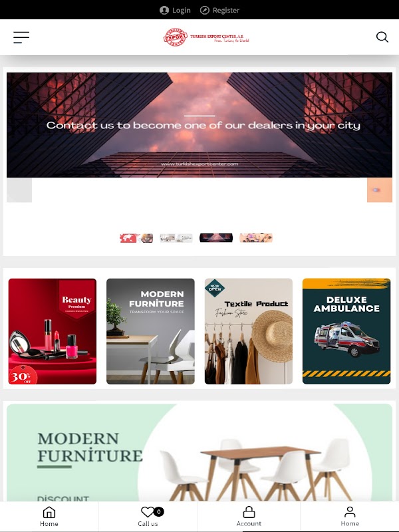This screenshot has width=399, height=532.
Task: Open the Beauty Premium category card
Action: [x=53, y=331]
